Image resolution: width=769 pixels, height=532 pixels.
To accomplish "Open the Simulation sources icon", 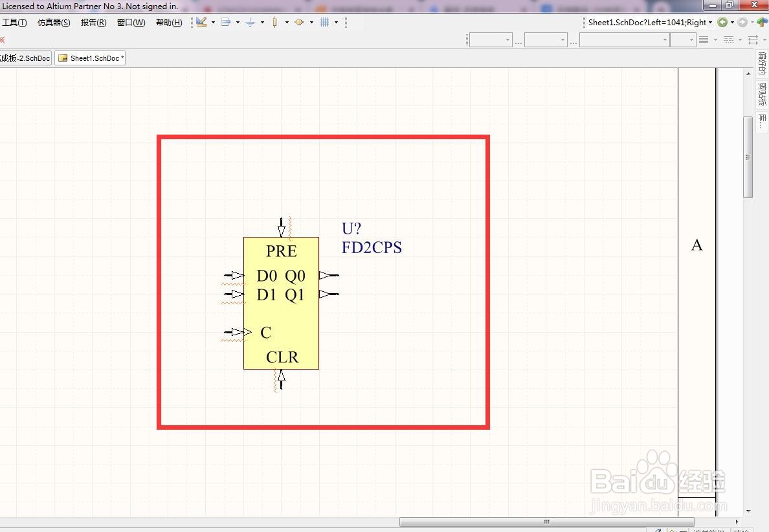I will click(299, 22).
